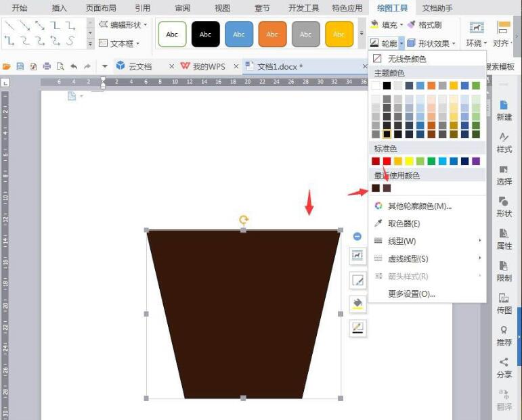
Task: Click the 形状 sidebar icon
Action: click(504, 206)
